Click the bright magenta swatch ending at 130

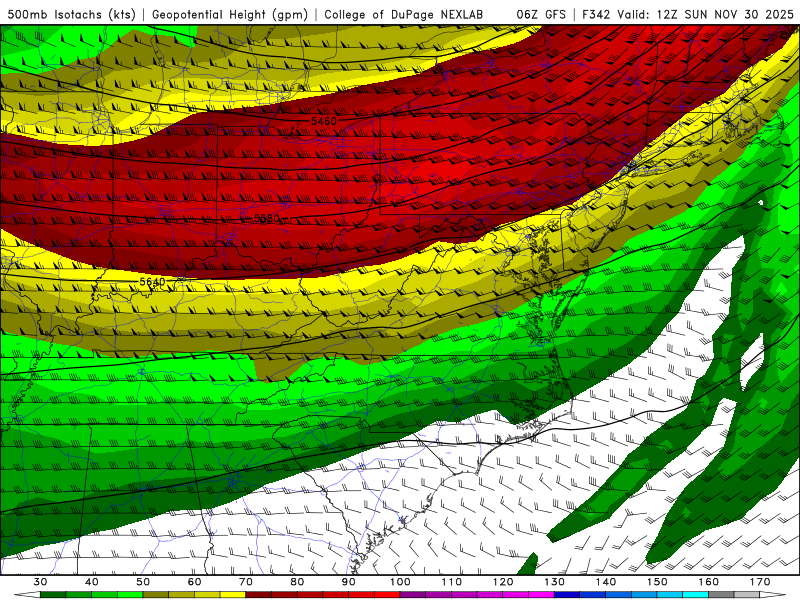(x=541, y=596)
